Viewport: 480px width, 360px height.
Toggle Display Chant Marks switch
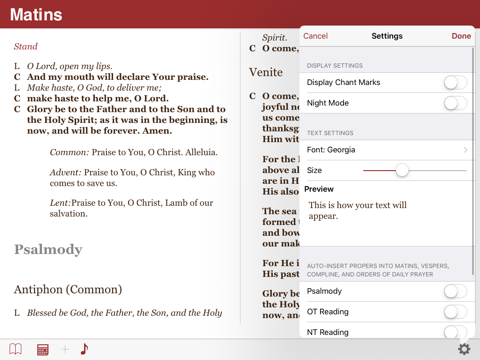pyautogui.click(x=455, y=83)
